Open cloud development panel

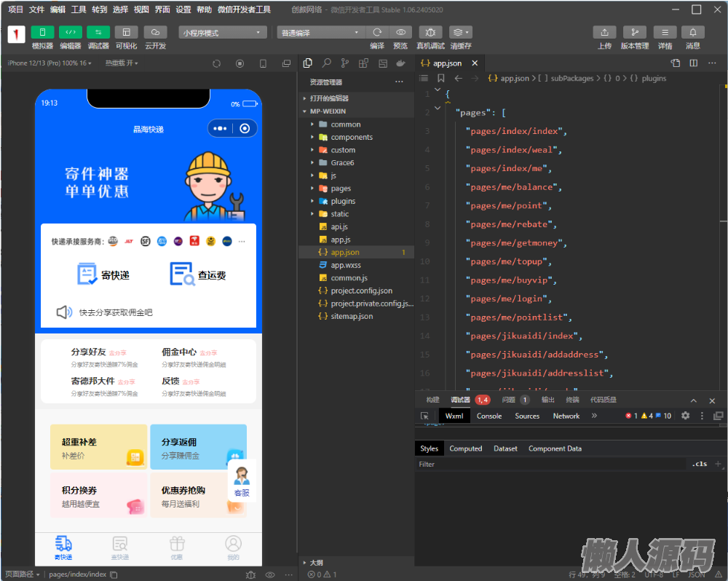click(155, 32)
